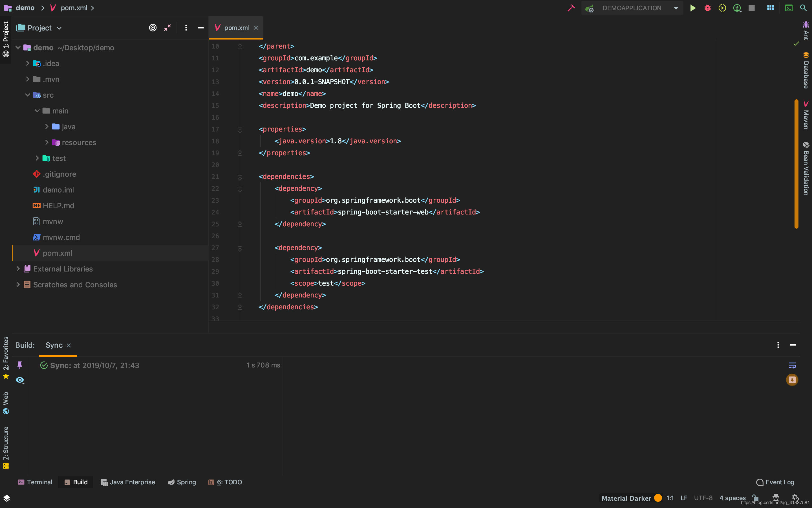Open the Bean Validation tool window
Viewport: 812px width, 508px height.
click(x=806, y=169)
